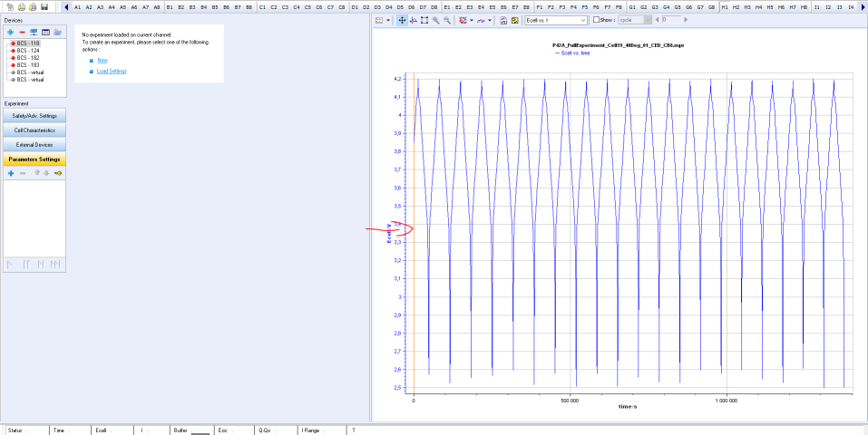
Task: Add technique with blue plus under Parameters Settings
Action: click(10, 172)
